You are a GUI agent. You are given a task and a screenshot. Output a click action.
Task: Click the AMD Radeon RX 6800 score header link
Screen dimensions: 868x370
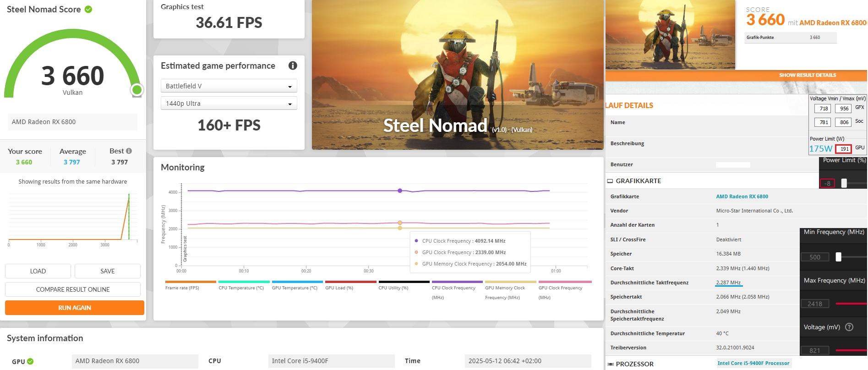tap(833, 22)
